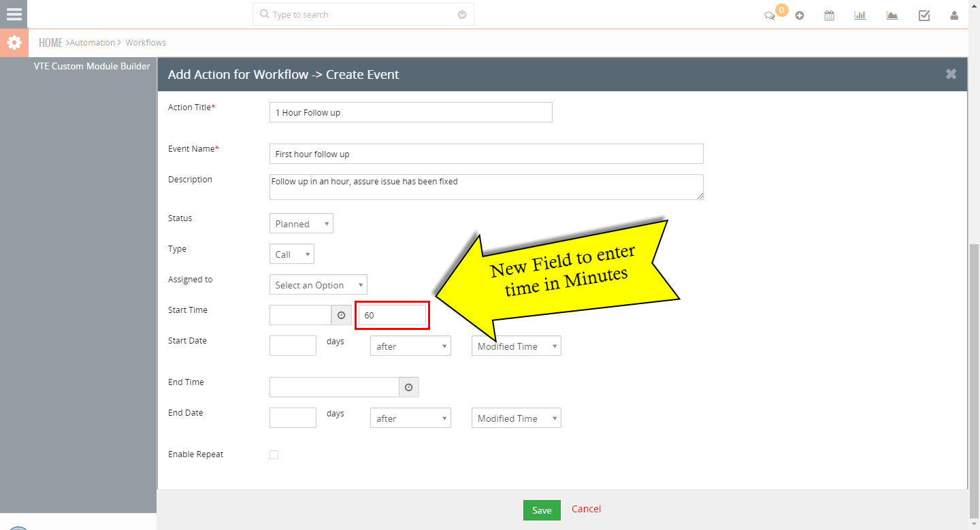Click the End Time input field

[x=334, y=387]
